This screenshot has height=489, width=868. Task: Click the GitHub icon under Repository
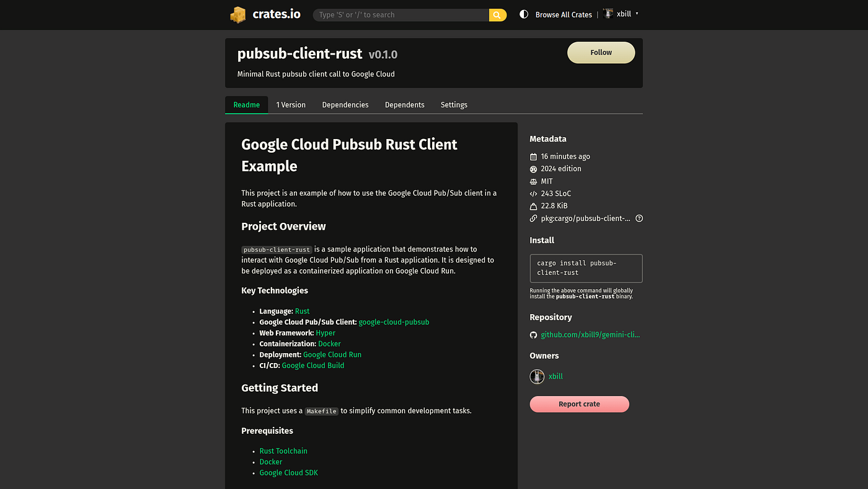tap(533, 334)
